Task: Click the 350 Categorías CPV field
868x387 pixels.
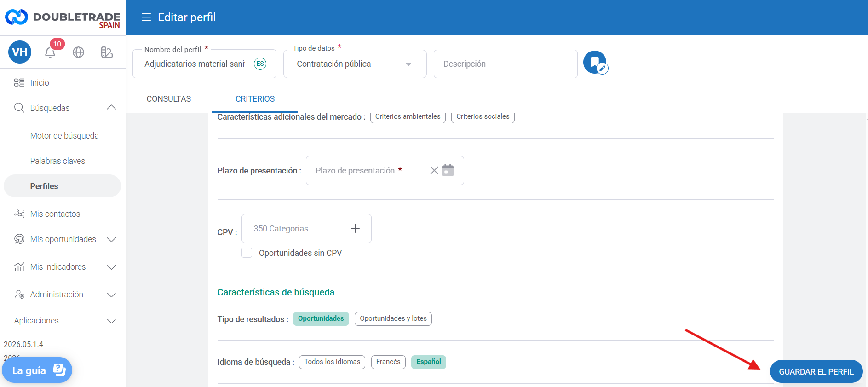Action: tap(306, 228)
